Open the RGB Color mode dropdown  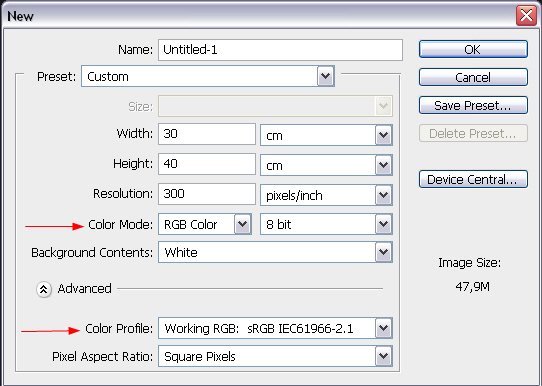click(205, 224)
